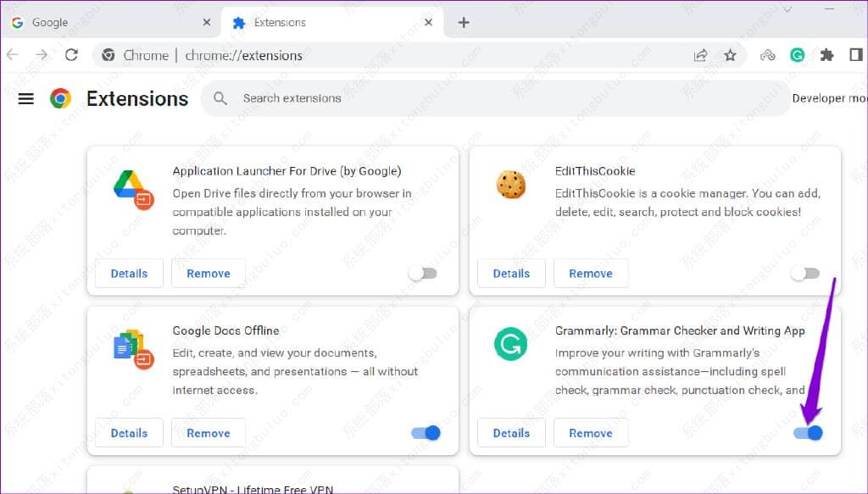
Task: Turn off the Grammarly extension toggle
Action: (x=808, y=433)
